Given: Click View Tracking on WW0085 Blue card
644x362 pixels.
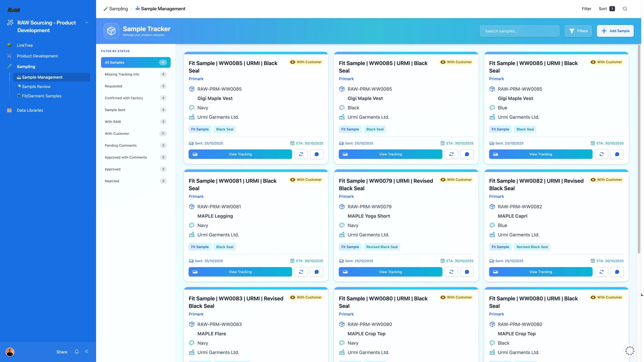Looking at the screenshot, I should coord(540,154).
